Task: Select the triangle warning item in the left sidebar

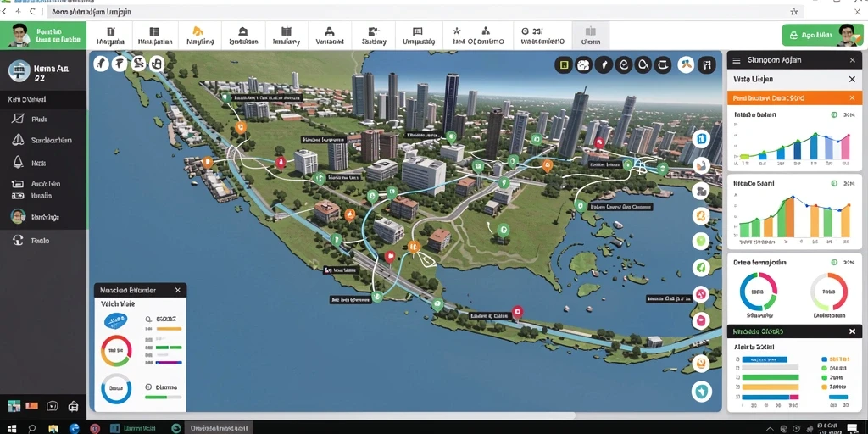Action: (19, 140)
